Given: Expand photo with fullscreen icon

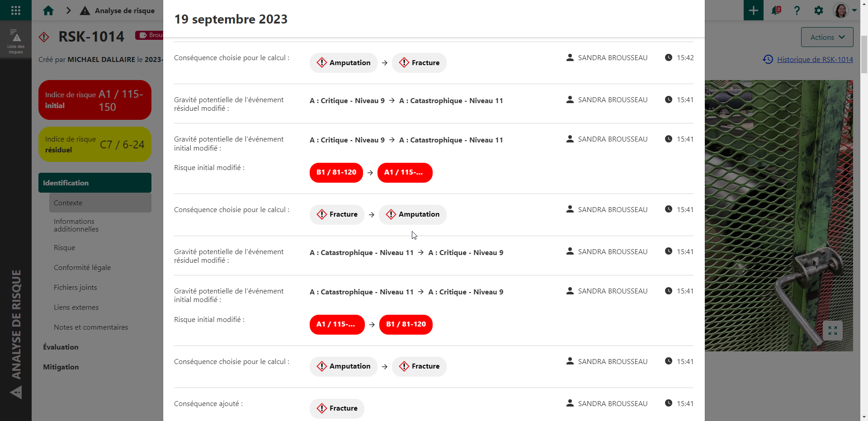Looking at the screenshot, I should click(833, 331).
